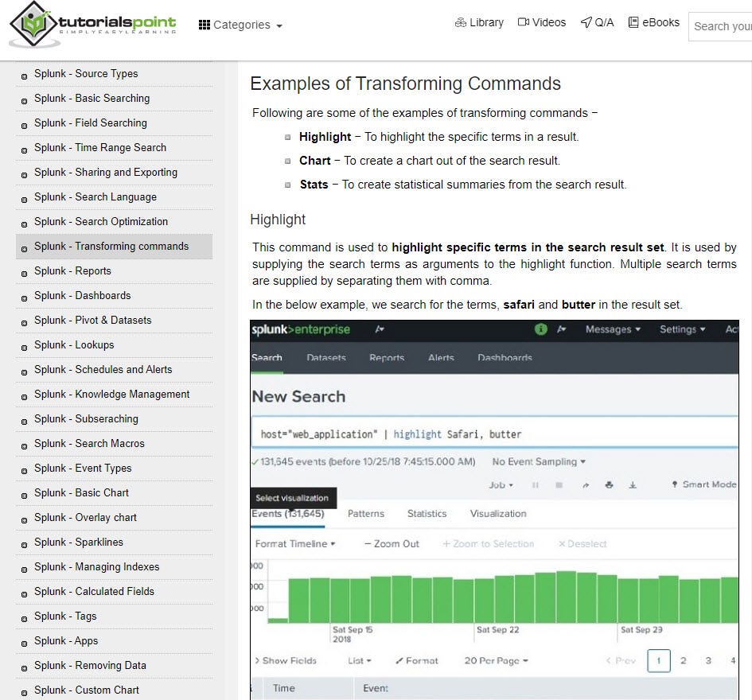752x700 pixels.
Task: Open the Categories dropdown
Action: tap(241, 25)
